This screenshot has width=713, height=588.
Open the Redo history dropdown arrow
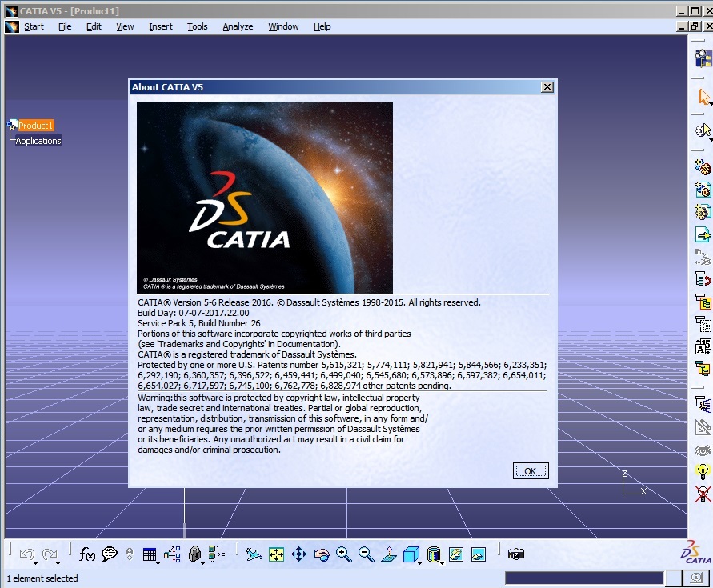tap(58, 563)
